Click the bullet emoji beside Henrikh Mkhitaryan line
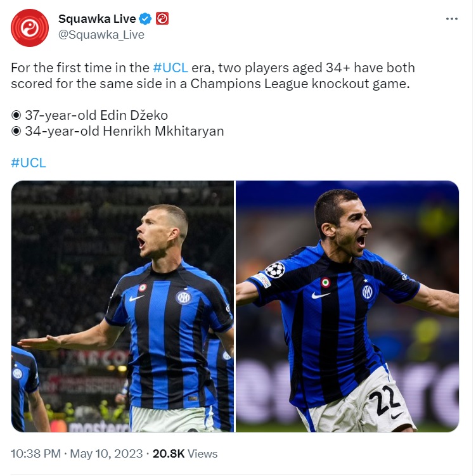 coord(16,131)
